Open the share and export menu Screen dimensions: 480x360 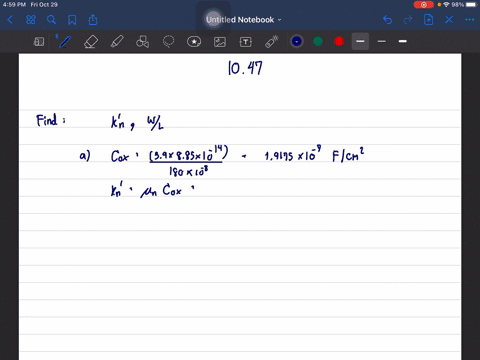[x=93, y=20]
